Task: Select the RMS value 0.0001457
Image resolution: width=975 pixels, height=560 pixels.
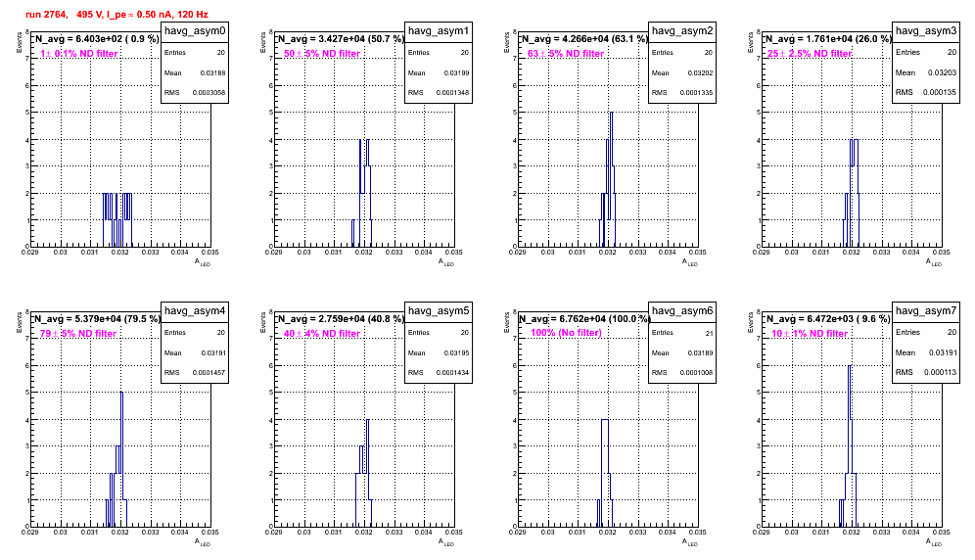Action: [x=209, y=373]
